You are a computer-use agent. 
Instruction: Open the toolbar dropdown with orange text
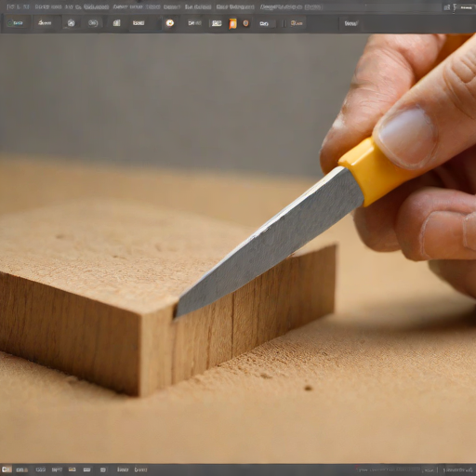click(x=297, y=23)
